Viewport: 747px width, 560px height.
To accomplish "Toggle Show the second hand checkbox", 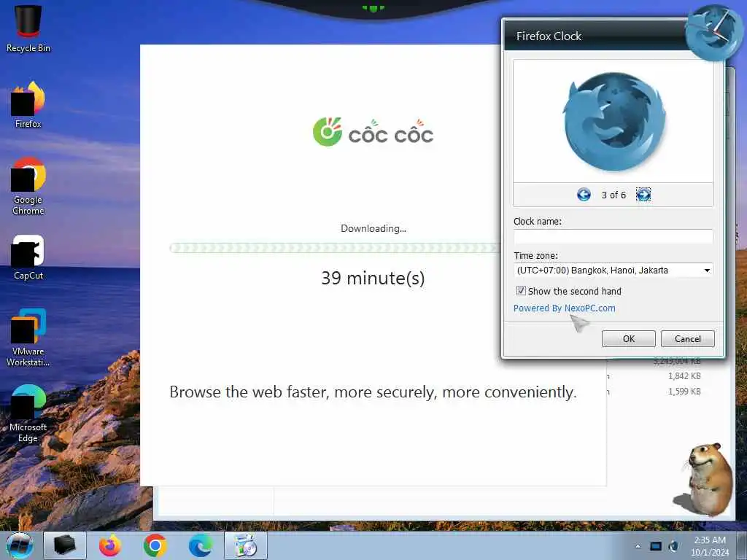I will coord(521,290).
